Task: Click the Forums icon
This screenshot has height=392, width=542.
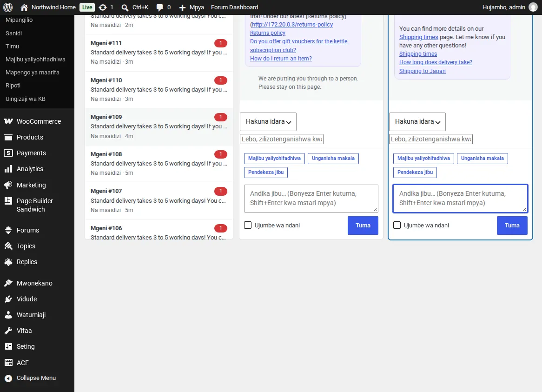Action: (8, 230)
